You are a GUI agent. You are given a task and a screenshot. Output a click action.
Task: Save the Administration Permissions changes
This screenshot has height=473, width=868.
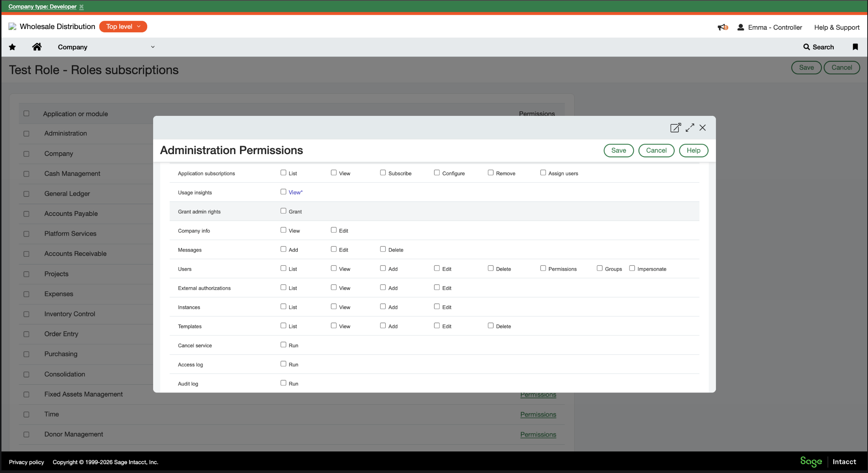[618, 150]
